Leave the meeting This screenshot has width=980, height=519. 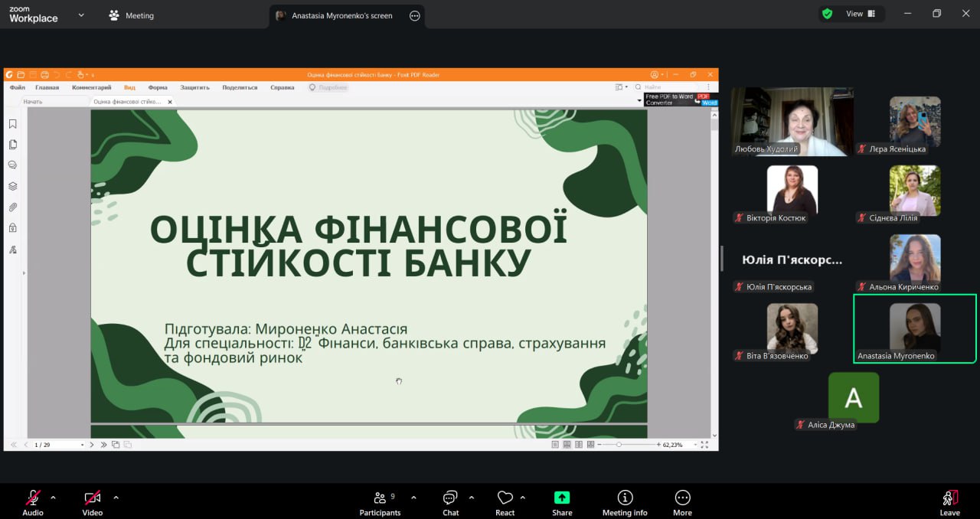tap(949, 502)
